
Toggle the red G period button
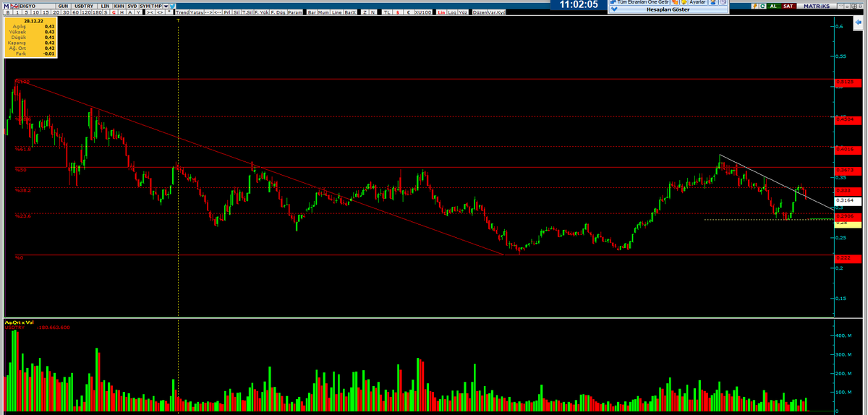click(x=114, y=12)
